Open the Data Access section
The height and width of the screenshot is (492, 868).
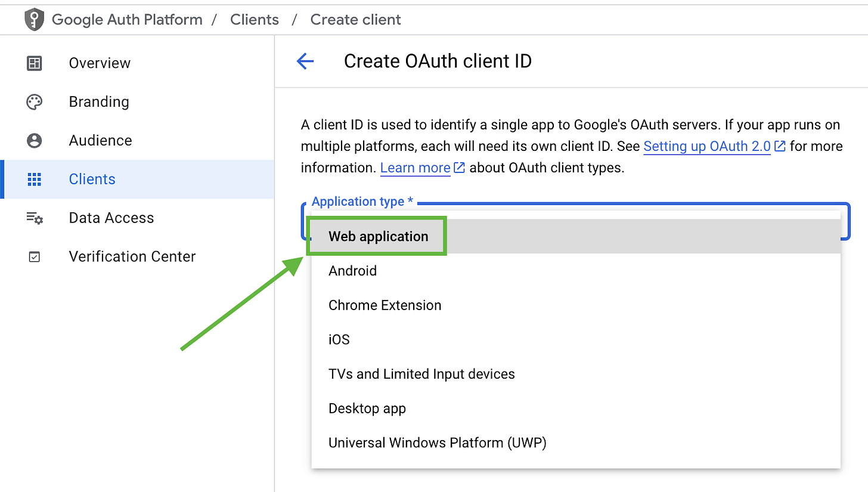[x=137, y=218]
